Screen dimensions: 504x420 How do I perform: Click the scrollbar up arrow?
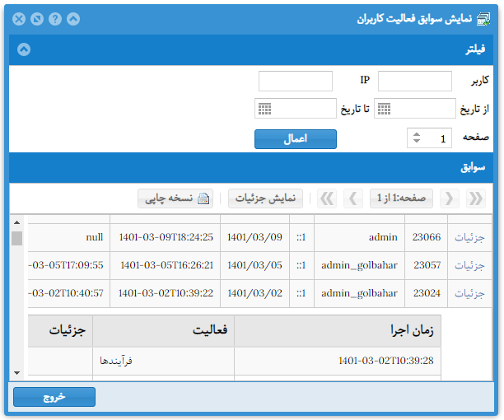tap(16, 222)
